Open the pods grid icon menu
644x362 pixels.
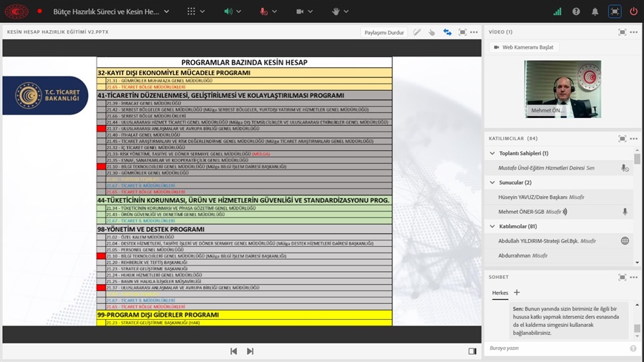click(191, 11)
